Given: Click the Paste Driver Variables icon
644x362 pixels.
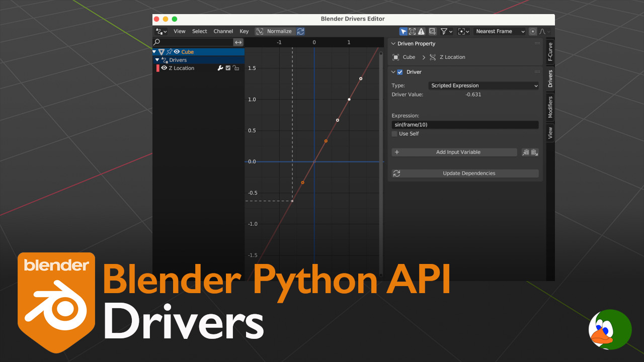Looking at the screenshot, I should point(534,152).
